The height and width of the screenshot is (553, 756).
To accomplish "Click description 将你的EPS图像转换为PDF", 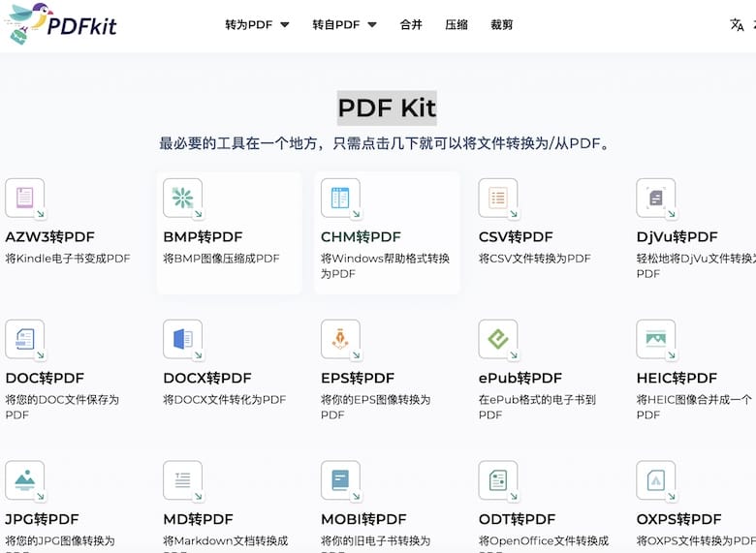I will (x=376, y=407).
